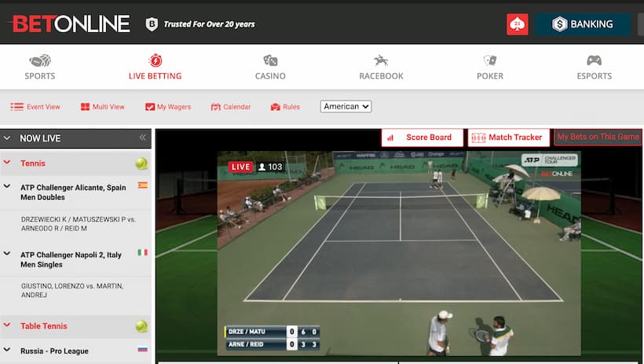Open the Rules link
The image size is (644, 364).
point(285,106)
